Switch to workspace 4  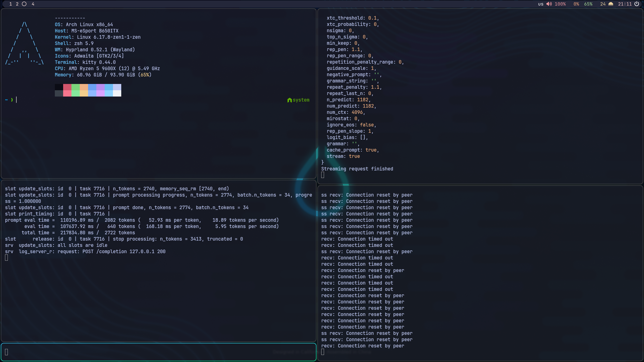(33, 4)
